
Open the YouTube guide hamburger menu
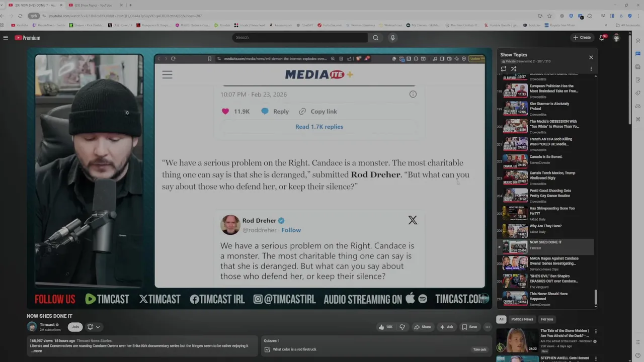6,38
